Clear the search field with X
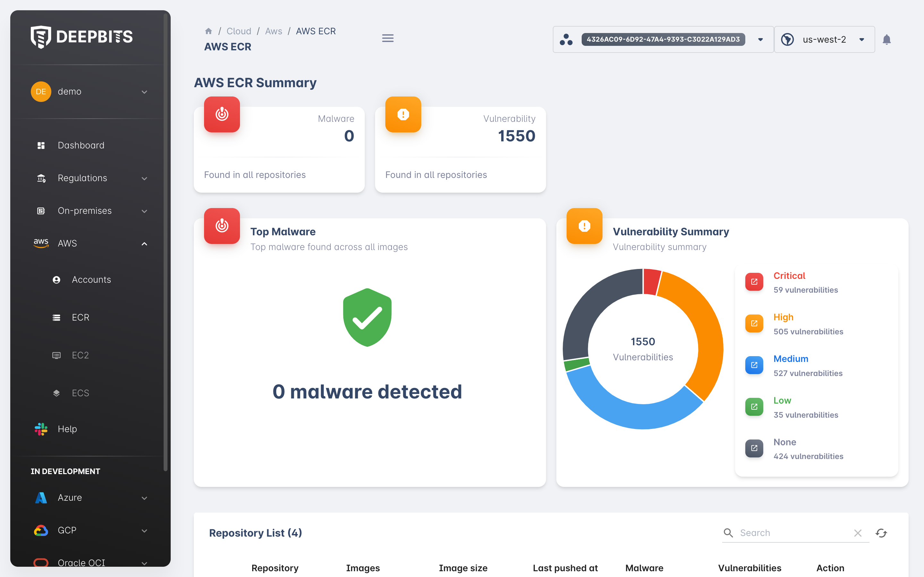 point(858,533)
